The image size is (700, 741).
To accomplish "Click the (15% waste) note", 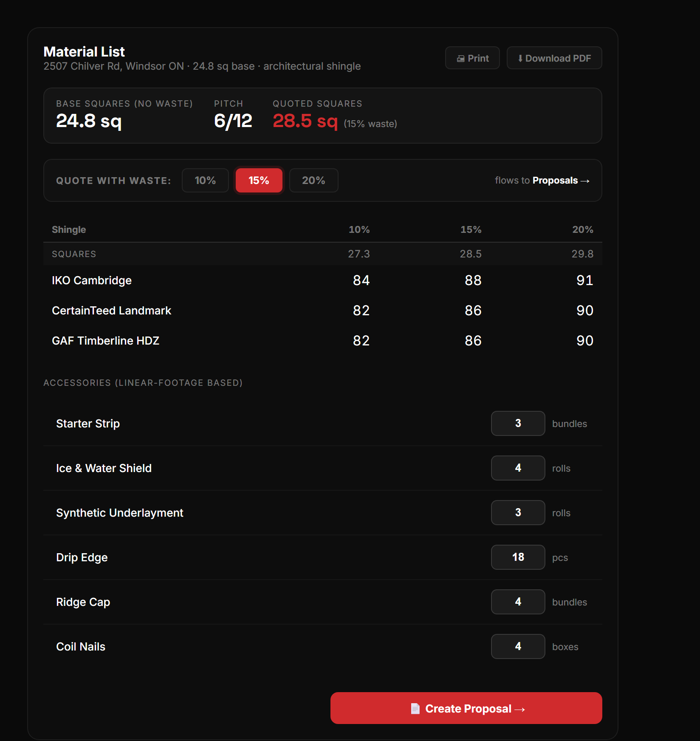I will pos(370,124).
